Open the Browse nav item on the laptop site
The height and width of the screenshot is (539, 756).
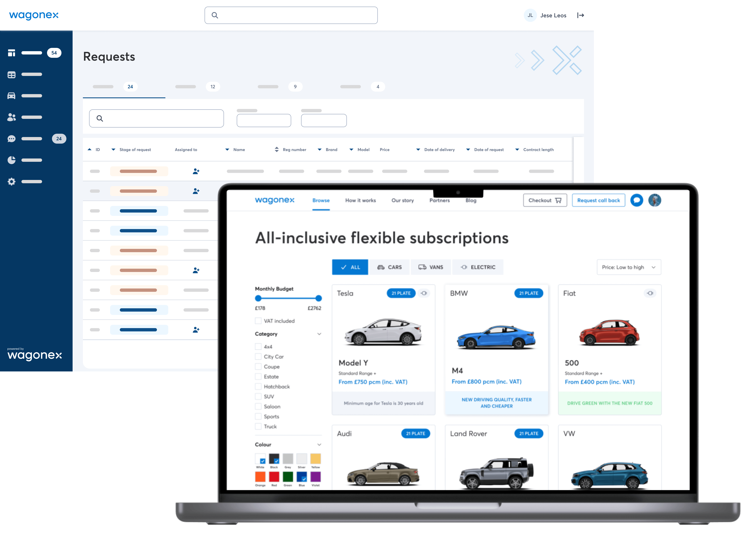point(321,200)
